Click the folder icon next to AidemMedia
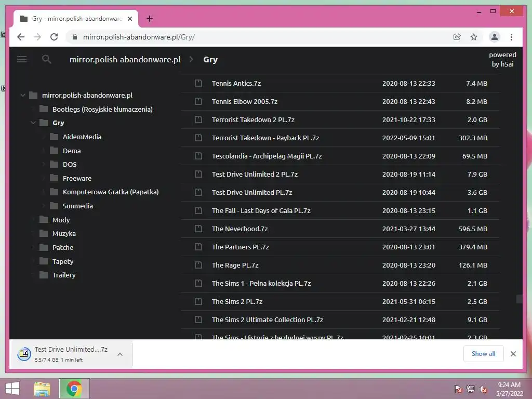This screenshot has width=532, height=399. click(x=54, y=137)
